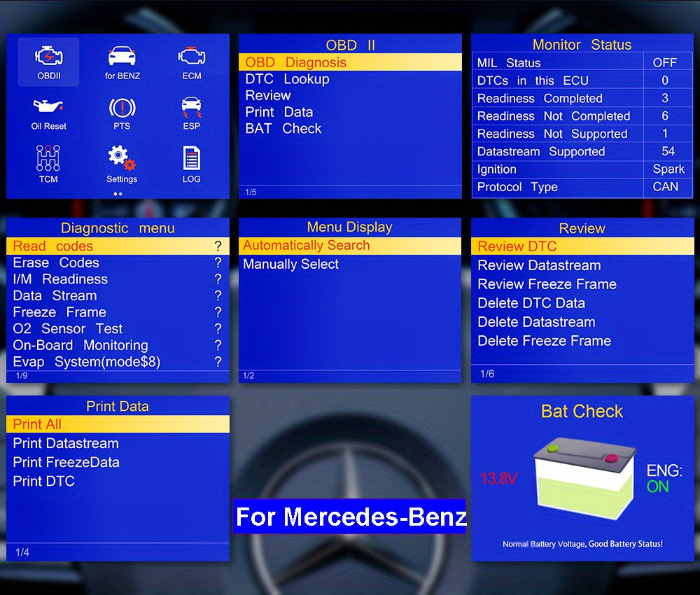Launch the Oil Reset function
Image resolution: width=700 pixels, height=595 pixels.
48,114
